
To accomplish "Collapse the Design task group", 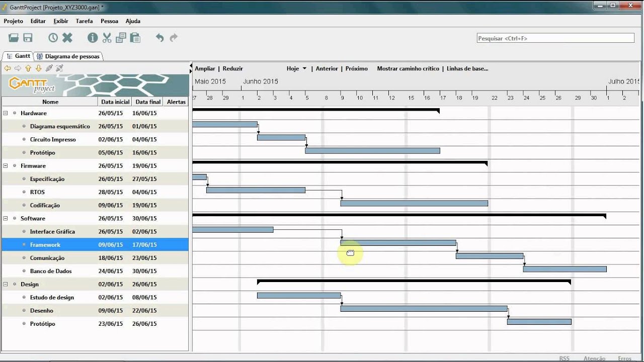I will (6, 284).
